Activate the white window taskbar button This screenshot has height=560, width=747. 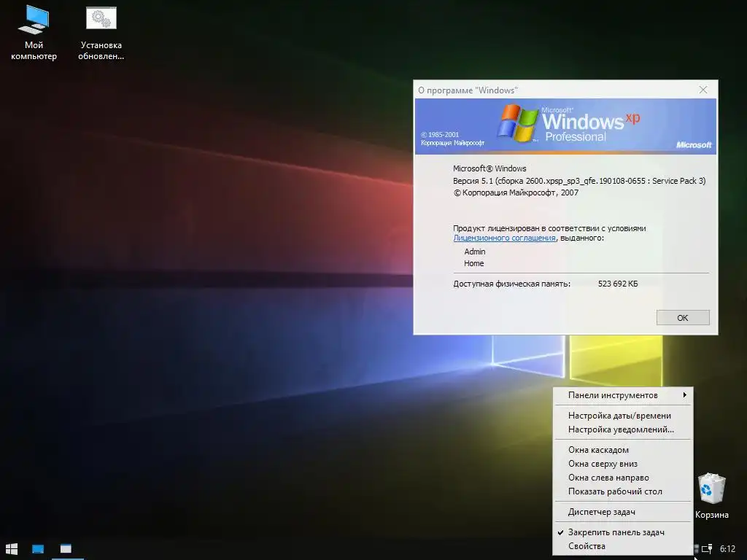pyautogui.click(x=66, y=548)
